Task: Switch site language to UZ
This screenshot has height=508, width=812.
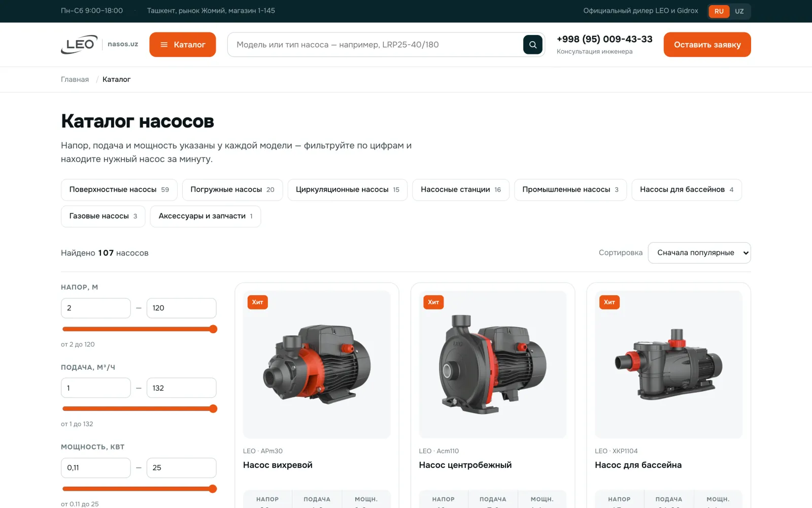Action: tap(739, 11)
